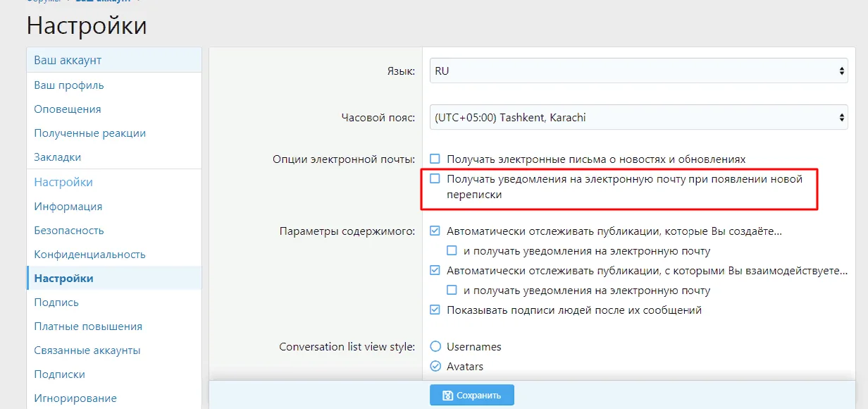Select Usernames for conversation list view style

click(x=435, y=346)
